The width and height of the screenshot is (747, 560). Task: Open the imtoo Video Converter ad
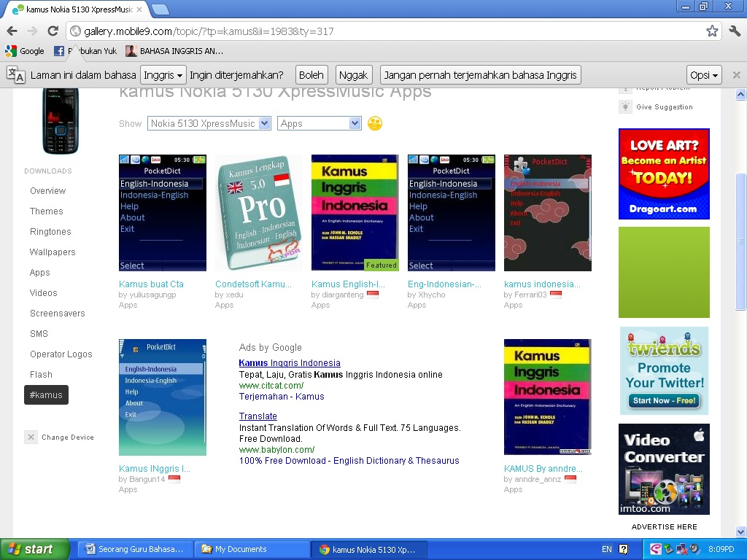(x=664, y=469)
